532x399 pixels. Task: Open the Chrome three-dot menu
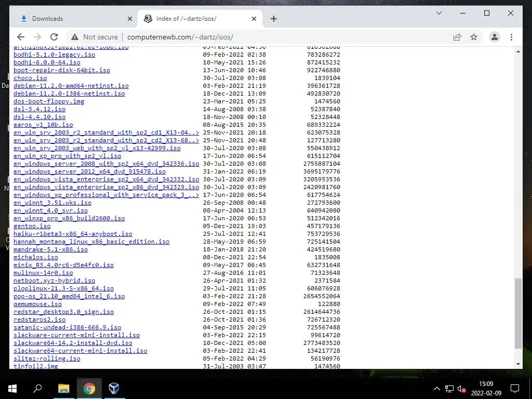[x=511, y=37]
